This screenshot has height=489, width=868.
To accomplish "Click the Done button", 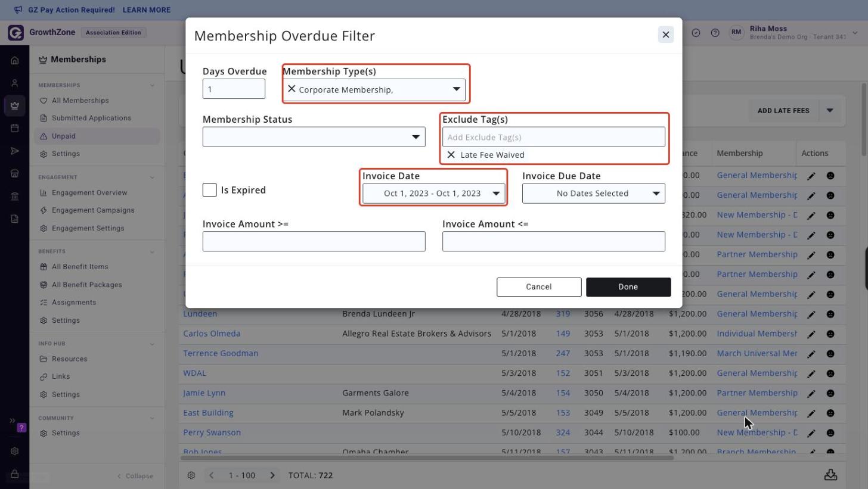I will [628, 287].
